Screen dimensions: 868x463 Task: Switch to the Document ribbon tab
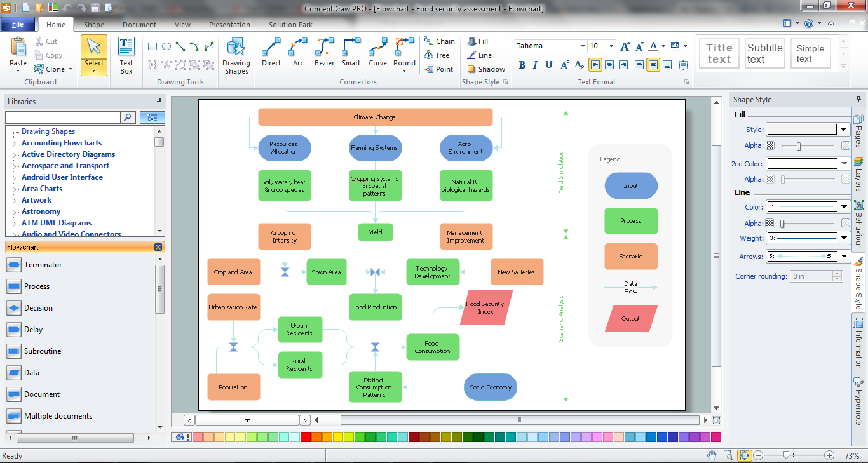click(x=139, y=25)
